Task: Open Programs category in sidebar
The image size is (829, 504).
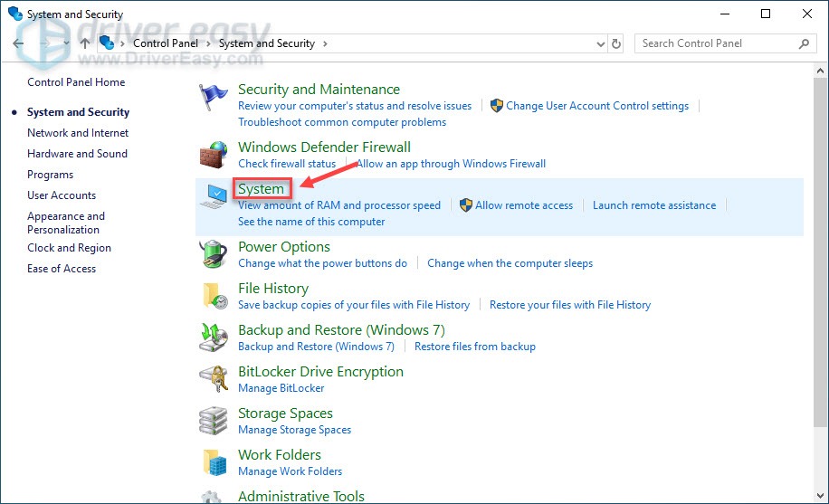Action: (x=50, y=175)
